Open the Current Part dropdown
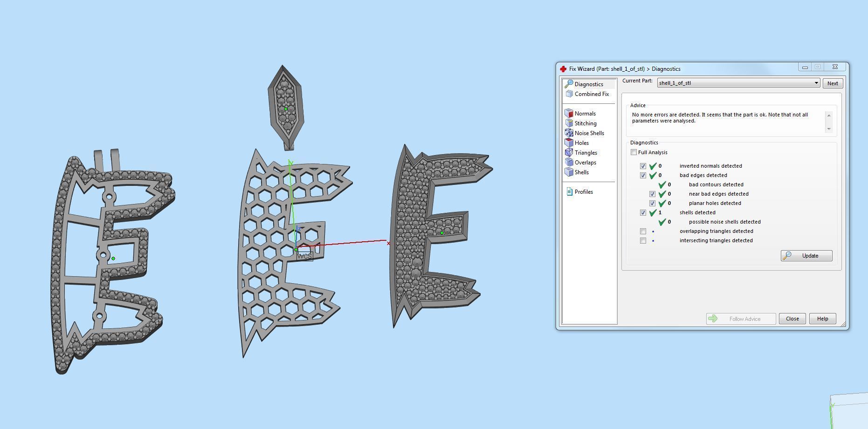868x429 pixels. [x=738, y=83]
